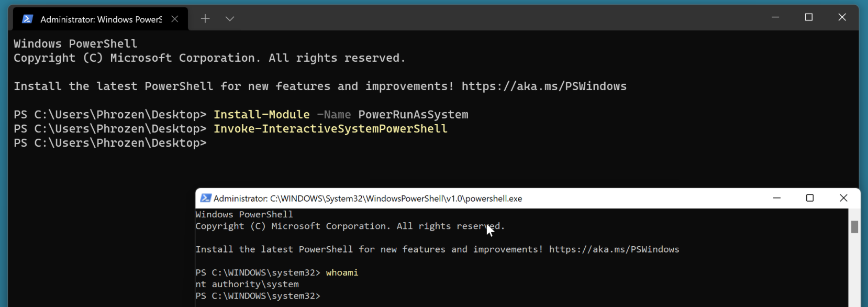868x307 pixels.
Task: Click the Copyright line in powershell.exe window
Action: (x=350, y=226)
